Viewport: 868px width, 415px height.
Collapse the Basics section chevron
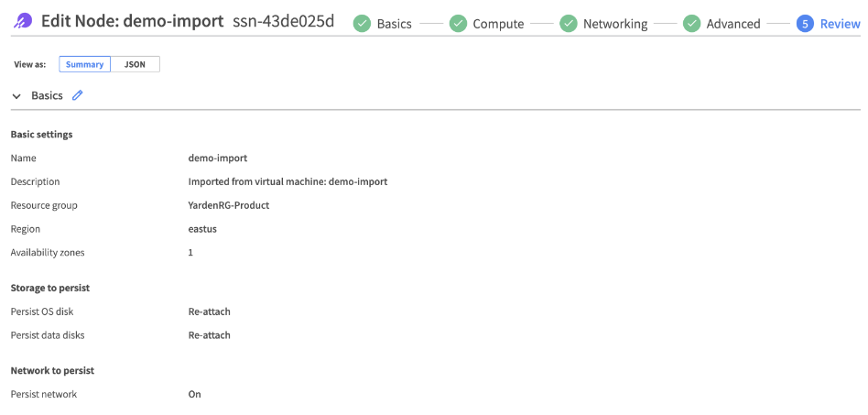16,96
